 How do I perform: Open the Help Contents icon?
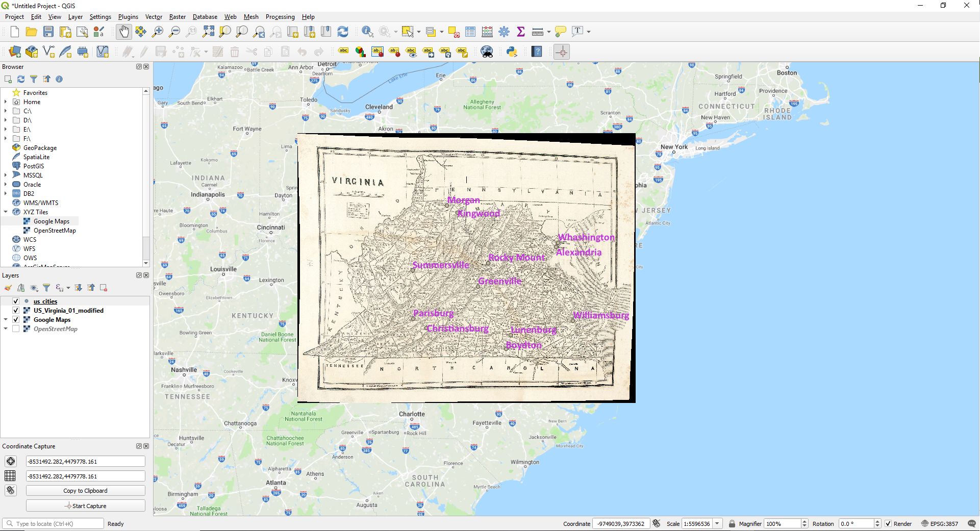[x=537, y=52]
